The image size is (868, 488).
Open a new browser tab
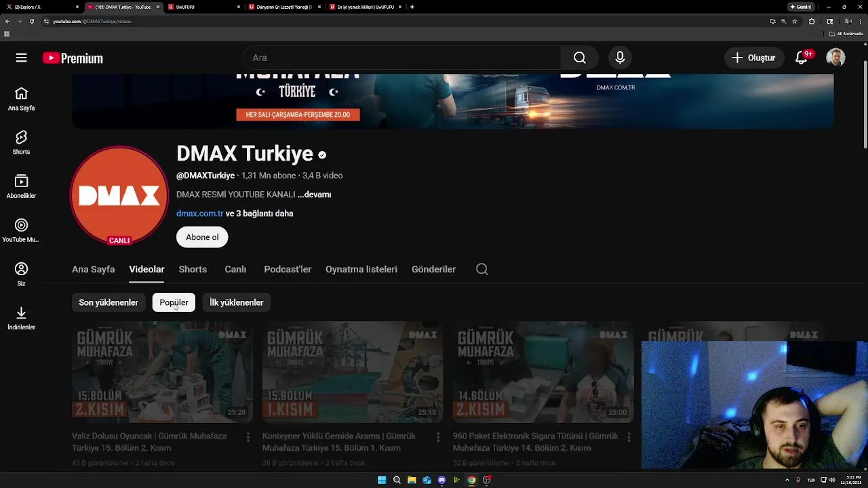[x=412, y=7]
